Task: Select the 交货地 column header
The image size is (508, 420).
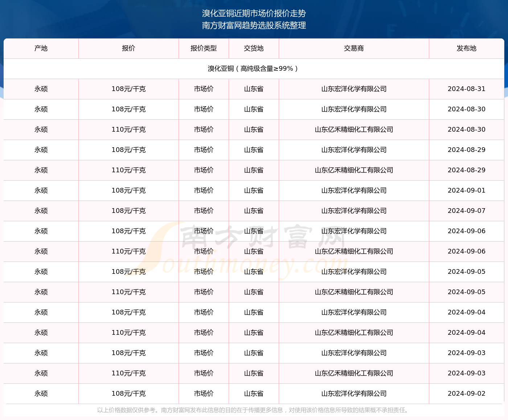Action: click(254, 48)
